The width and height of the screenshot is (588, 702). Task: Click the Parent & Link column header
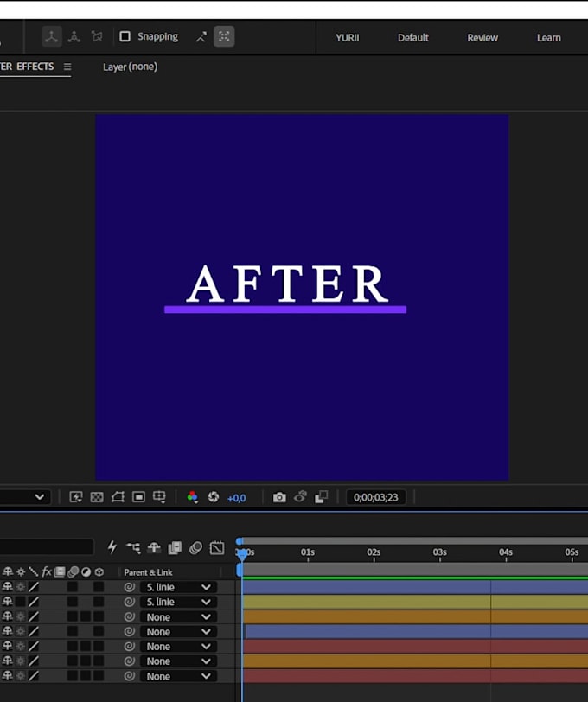148,572
